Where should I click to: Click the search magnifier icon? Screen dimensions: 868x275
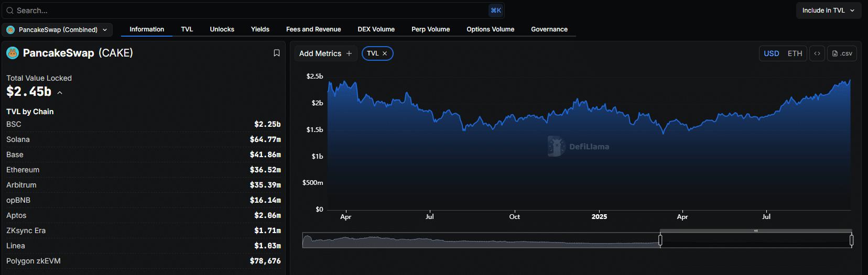[x=10, y=10]
